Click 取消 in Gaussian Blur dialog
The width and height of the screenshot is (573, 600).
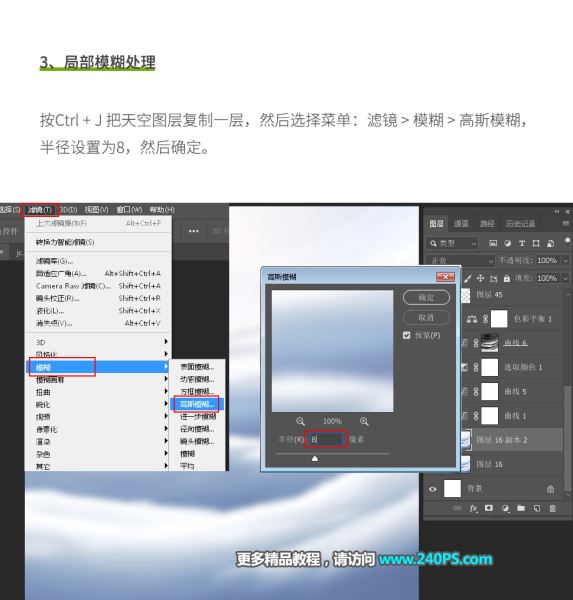(x=426, y=317)
